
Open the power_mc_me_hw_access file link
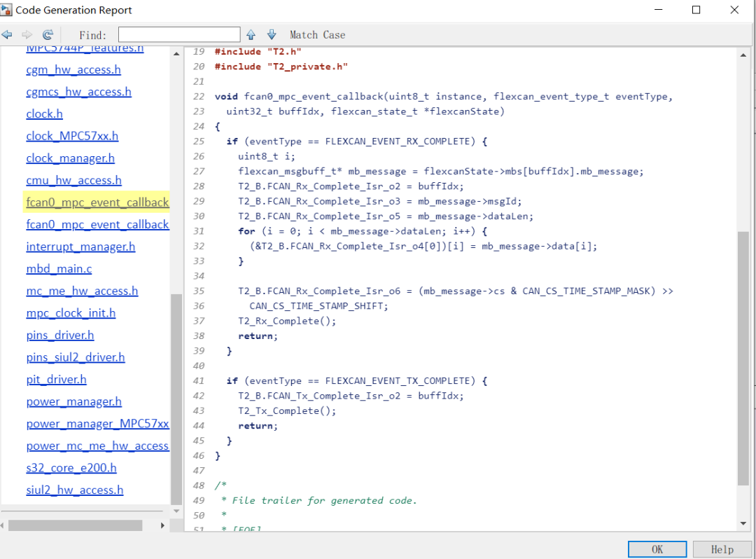tap(97, 446)
